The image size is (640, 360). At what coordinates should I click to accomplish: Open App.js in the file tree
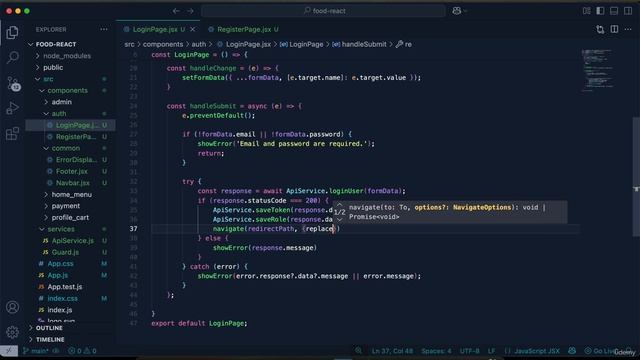(70, 276)
